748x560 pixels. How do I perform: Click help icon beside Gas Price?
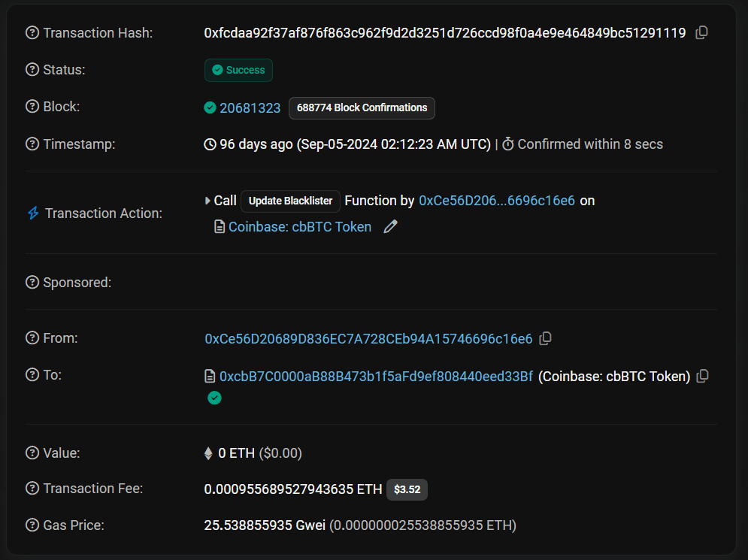point(32,525)
